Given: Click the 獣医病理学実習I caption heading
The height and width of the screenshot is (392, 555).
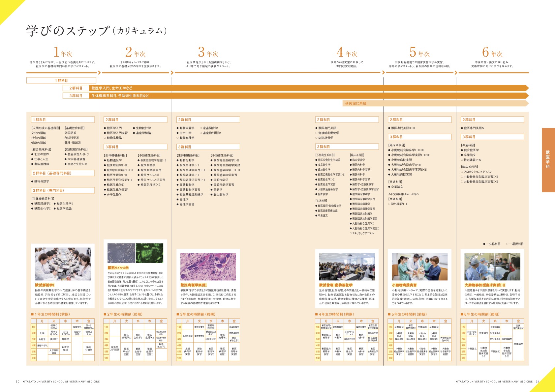Looking at the screenshot, I should (x=194, y=285).
